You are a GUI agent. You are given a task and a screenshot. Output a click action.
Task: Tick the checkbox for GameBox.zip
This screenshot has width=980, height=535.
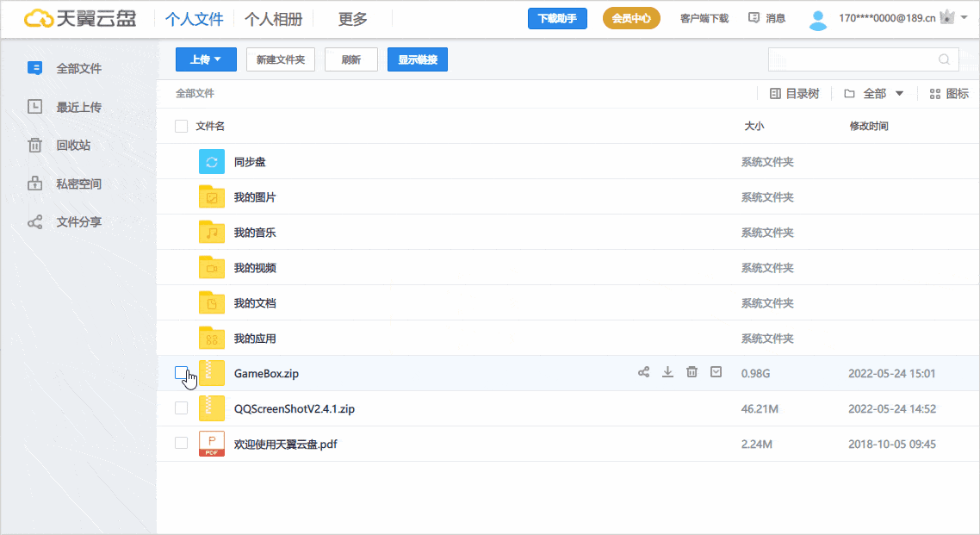coord(181,373)
